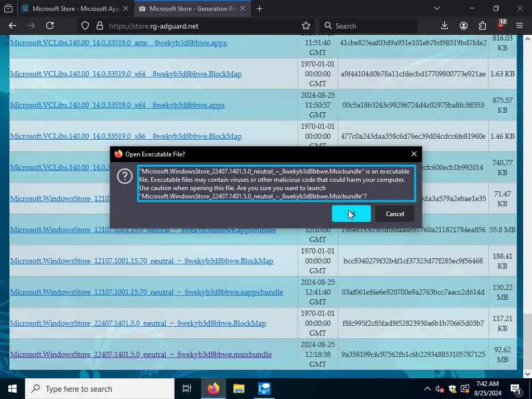Image resolution: width=532 pixels, height=399 pixels.
Task: Click the forward navigation arrow
Action: (31, 26)
